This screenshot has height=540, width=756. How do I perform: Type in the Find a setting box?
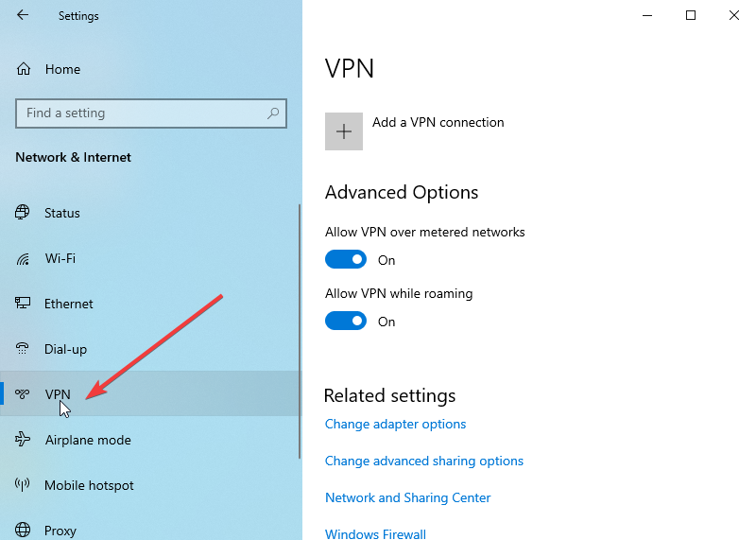(142, 113)
